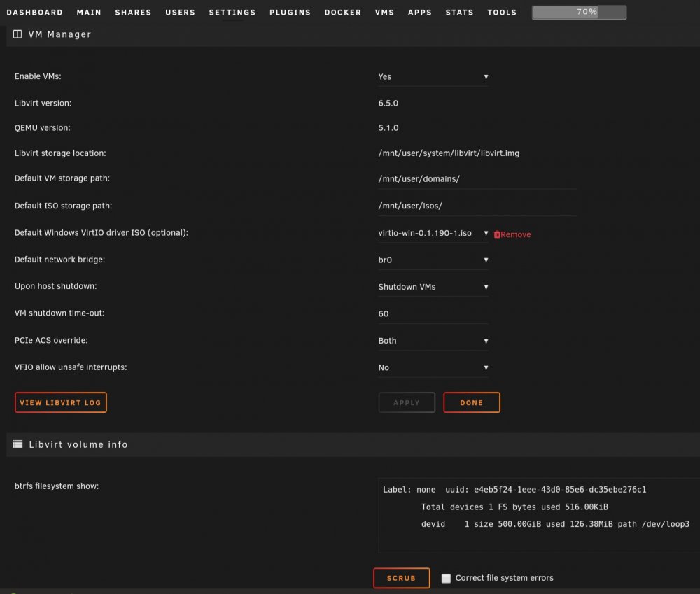This screenshot has height=594, width=700.
Task: Expand the Default network bridge dropdown
Action: (x=433, y=260)
